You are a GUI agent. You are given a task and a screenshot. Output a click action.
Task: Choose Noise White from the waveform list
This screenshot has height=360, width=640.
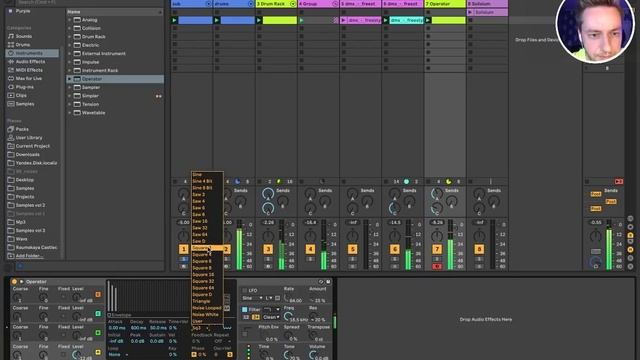pos(207,315)
